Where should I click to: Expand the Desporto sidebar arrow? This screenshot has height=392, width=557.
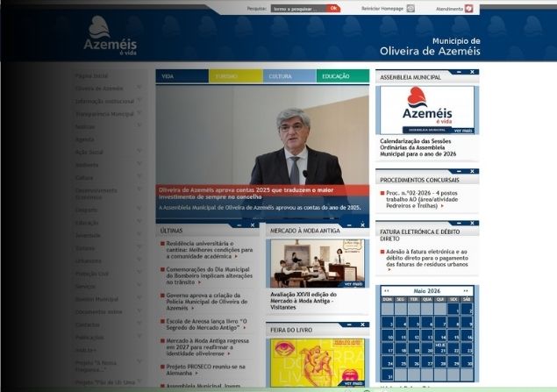(x=139, y=209)
